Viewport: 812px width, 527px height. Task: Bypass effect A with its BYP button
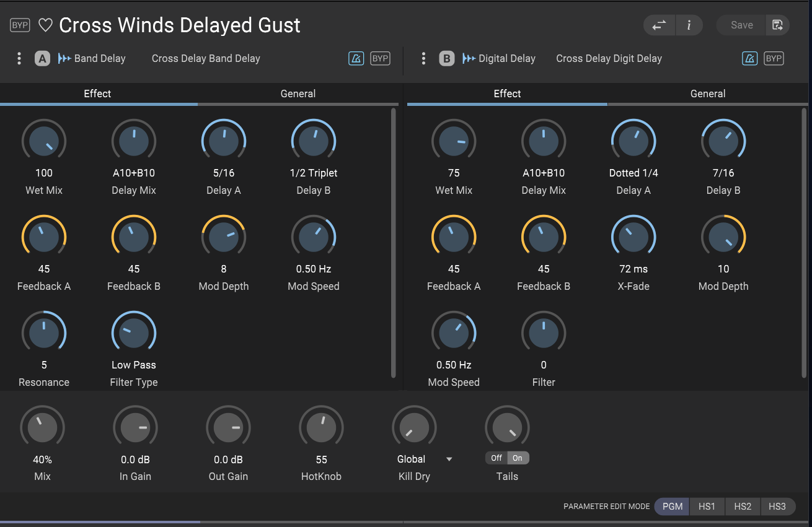tap(380, 59)
